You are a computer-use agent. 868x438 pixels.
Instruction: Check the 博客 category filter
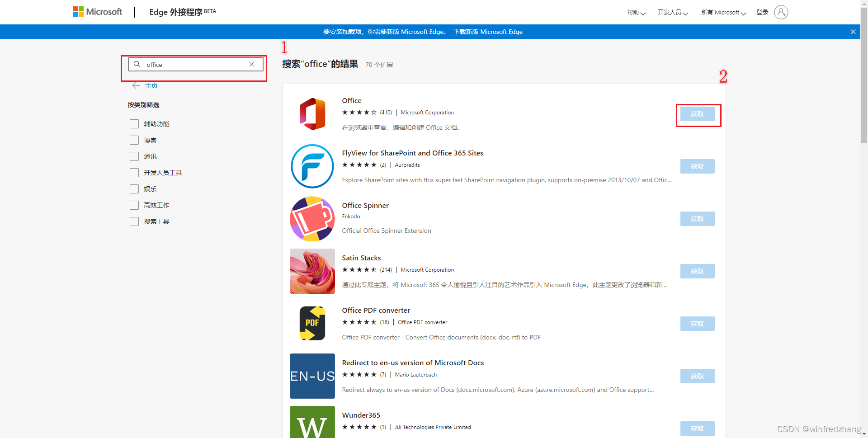coord(134,140)
